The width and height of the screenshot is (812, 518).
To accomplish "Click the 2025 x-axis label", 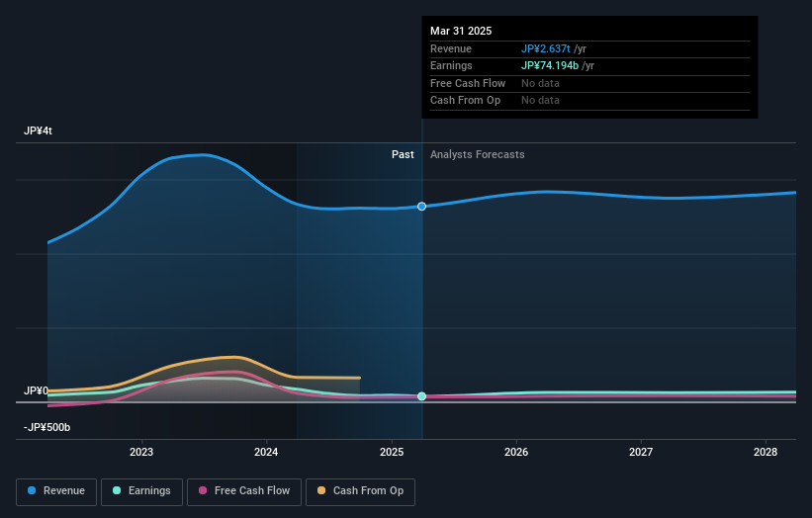I will click(x=392, y=452).
